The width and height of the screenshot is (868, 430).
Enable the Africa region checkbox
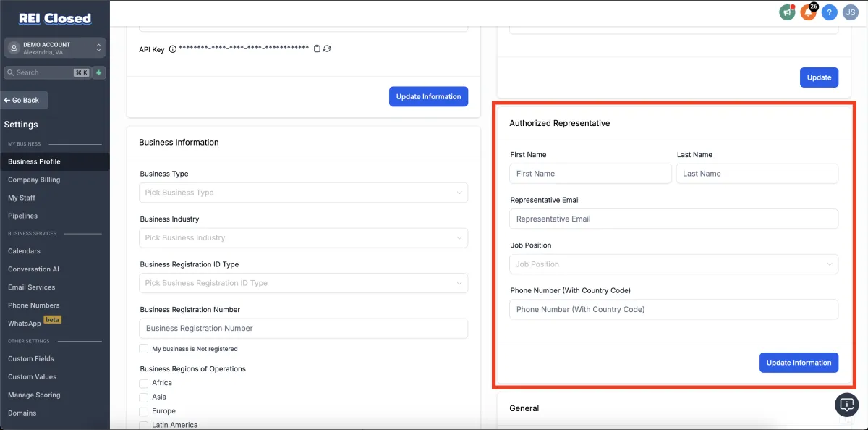tap(143, 383)
